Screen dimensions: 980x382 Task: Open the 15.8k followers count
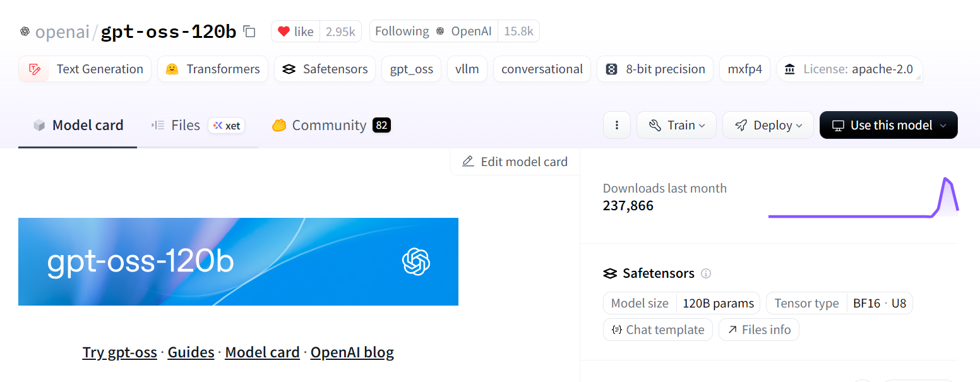(x=518, y=32)
